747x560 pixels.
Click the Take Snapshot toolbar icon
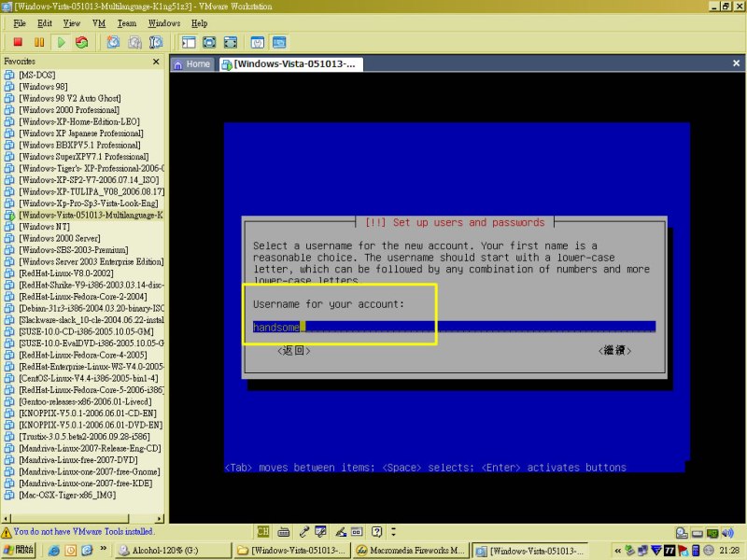click(113, 42)
